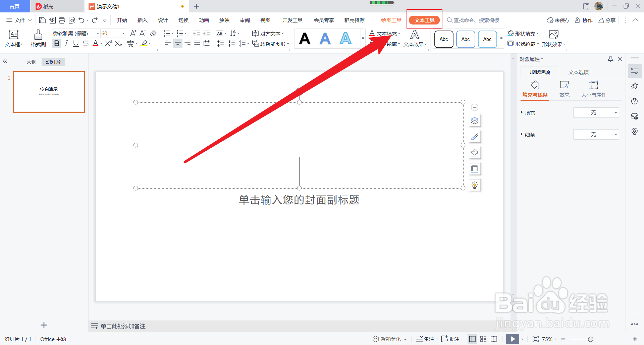Increase font size with A+ icon

point(133,33)
